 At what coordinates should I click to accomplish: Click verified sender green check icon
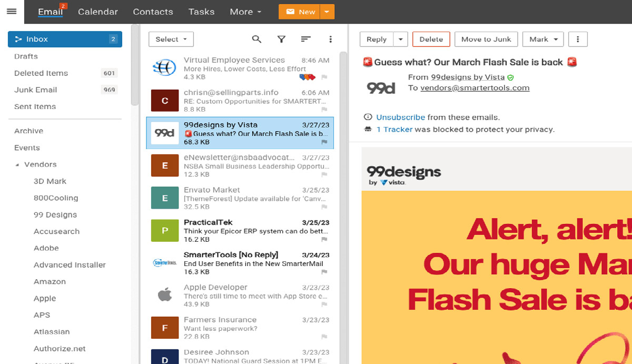click(x=510, y=77)
